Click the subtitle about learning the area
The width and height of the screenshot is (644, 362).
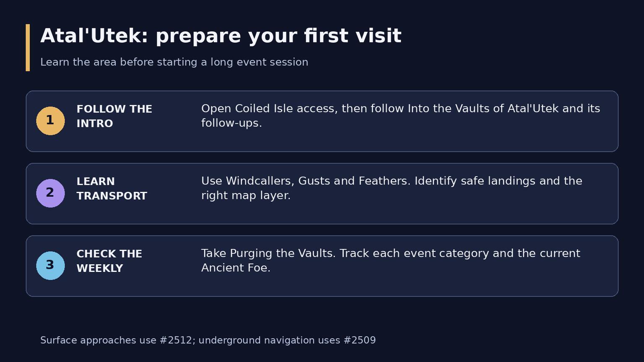pos(174,62)
